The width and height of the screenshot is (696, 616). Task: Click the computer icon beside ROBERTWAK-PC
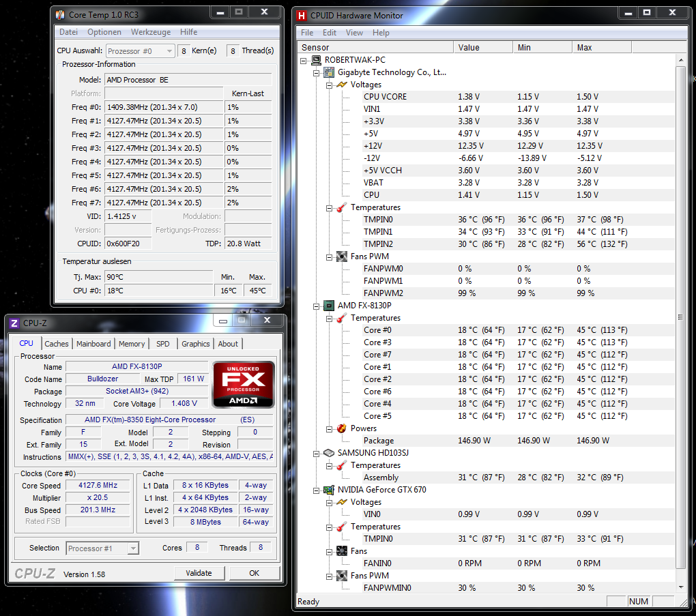coord(316,60)
